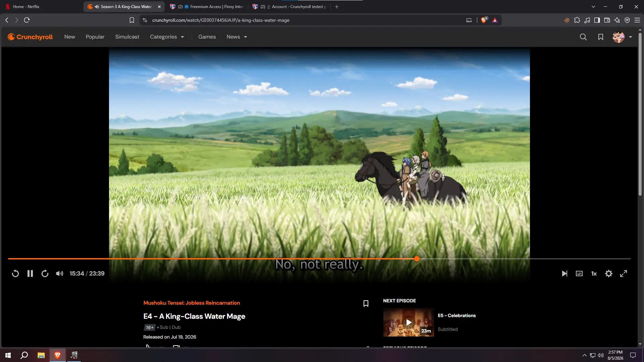Open Brave VPN icon
The image size is (644, 362).
click(x=627, y=20)
